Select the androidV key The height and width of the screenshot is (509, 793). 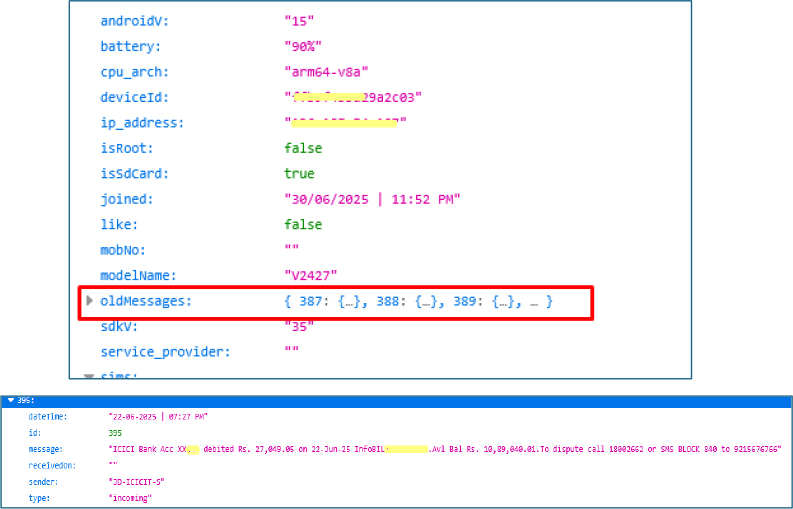click(x=133, y=21)
